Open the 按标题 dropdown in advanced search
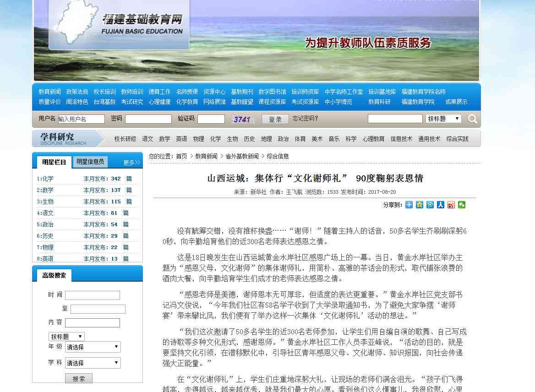This screenshot has width=535, height=392. pos(66,337)
